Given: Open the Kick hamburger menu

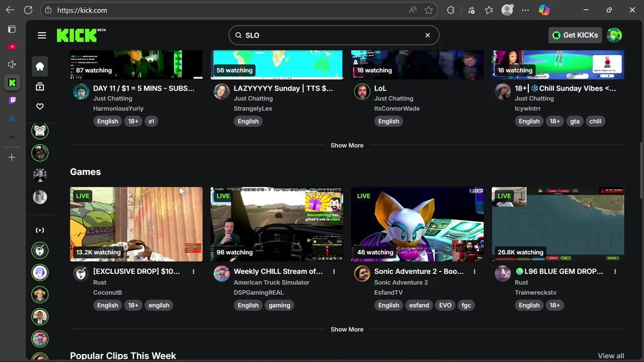Looking at the screenshot, I should tap(42, 35).
